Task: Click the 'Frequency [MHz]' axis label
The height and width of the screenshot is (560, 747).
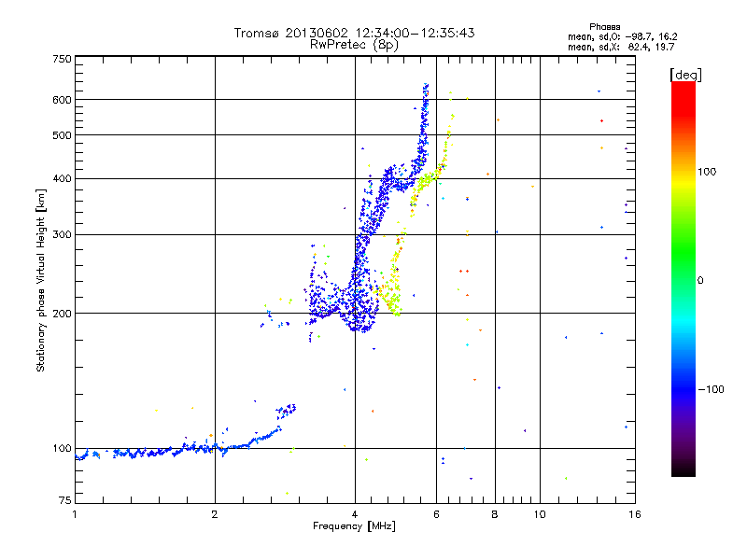Action: (x=354, y=526)
